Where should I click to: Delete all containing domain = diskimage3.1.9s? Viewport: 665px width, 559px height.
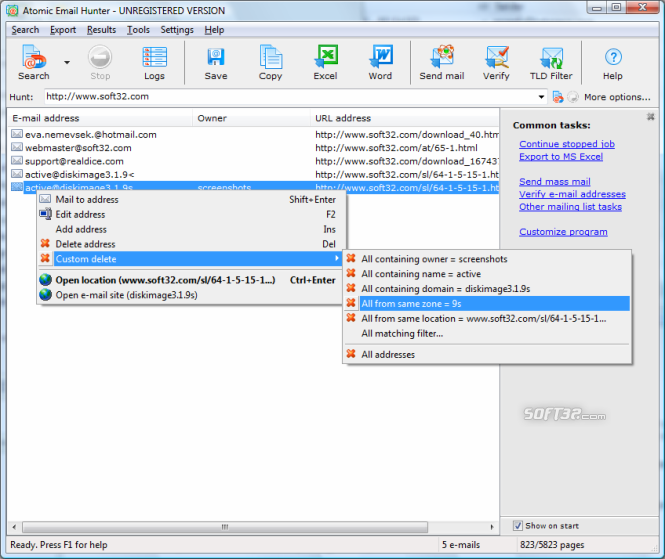tap(487, 288)
